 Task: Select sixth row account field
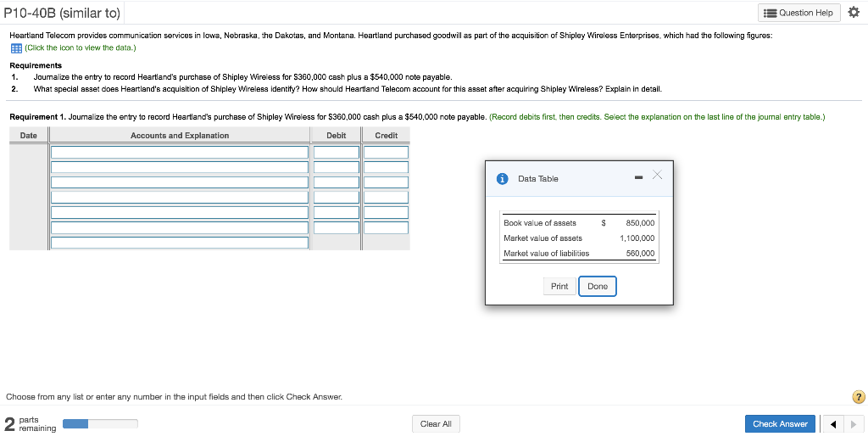pyautogui.click(x=180, y=227)
